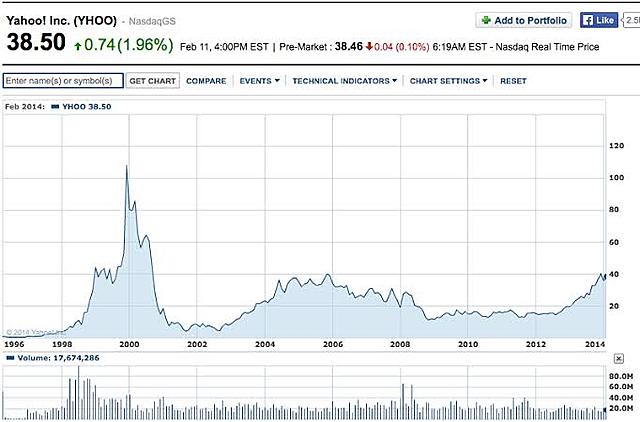
Task: Click the current price marker at chart end
Action: [x=604, y=278]
